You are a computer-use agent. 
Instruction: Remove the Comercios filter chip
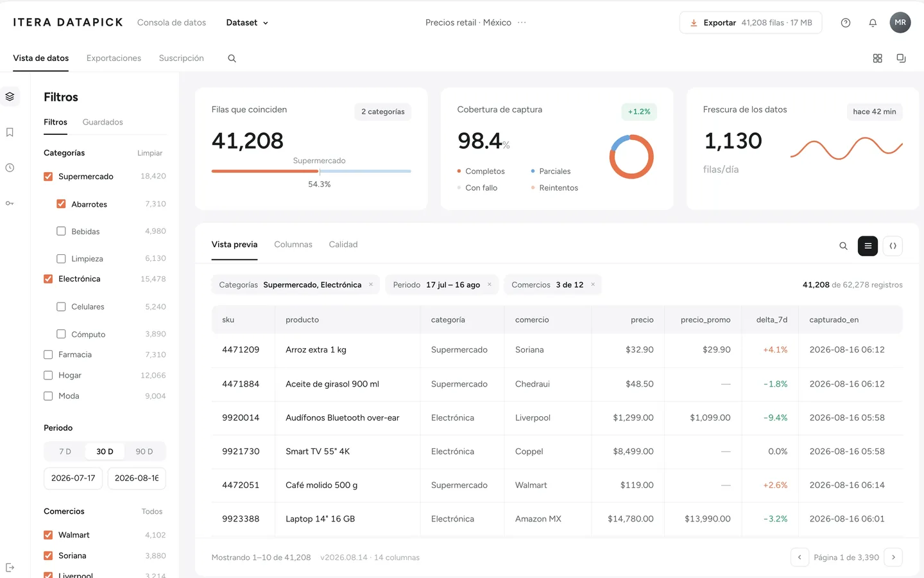coord(593,285)
